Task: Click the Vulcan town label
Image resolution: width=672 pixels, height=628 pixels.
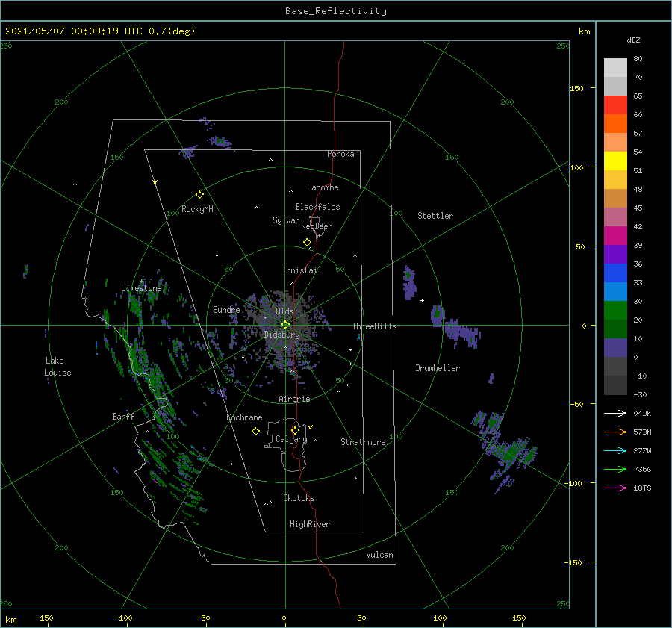Action: coord(380,555)
